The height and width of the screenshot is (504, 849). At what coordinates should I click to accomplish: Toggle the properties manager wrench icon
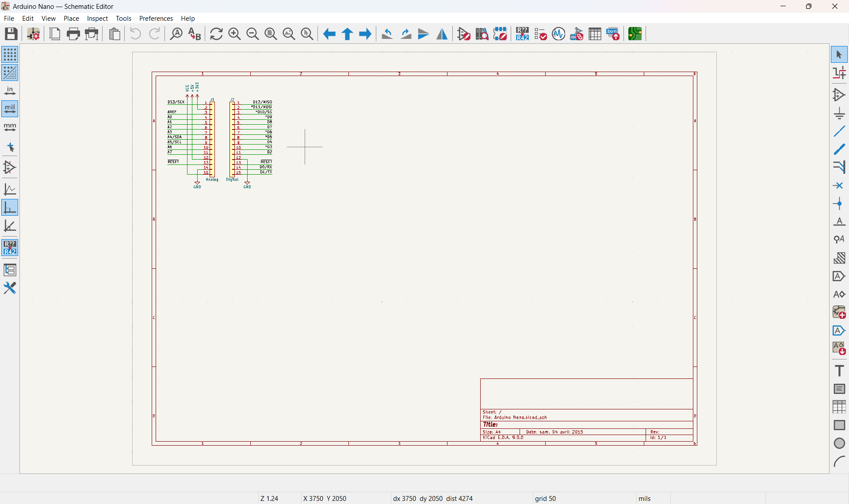pyautogui.click(x=10, y=288)
